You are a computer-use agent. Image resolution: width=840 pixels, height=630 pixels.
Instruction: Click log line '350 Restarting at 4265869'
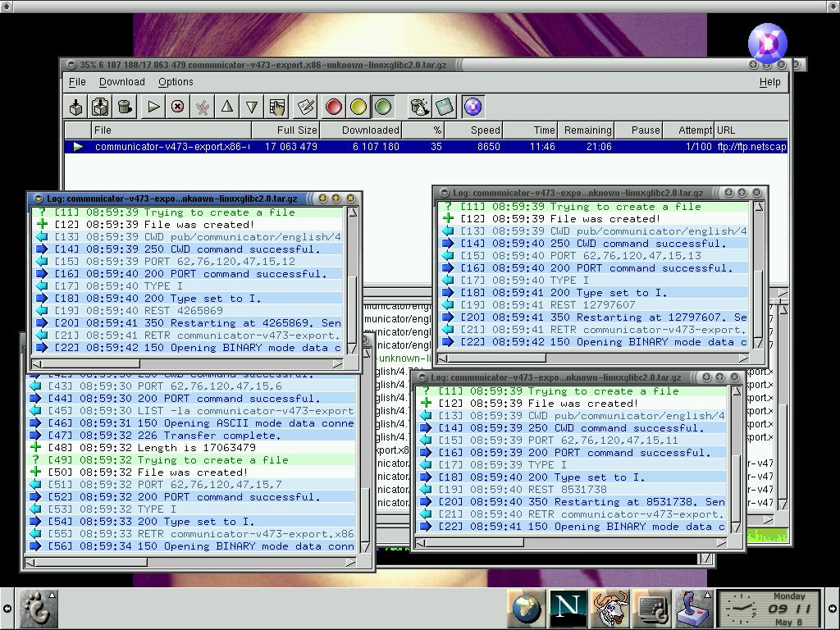coord(188,323)
